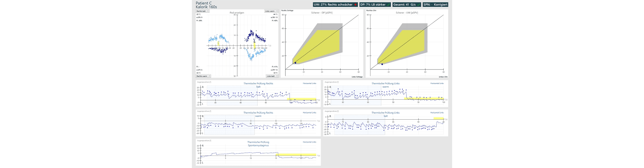The width and height of the screenshot is (644, 168).
Task: Open the 'Links warm' dropdown
Action: [271, 11]
